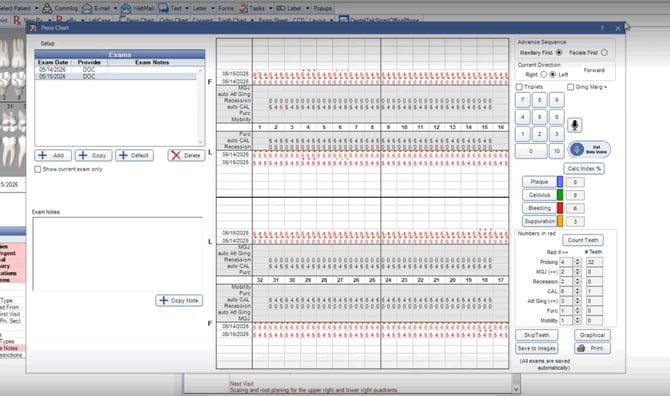This screenshot has width=670, height=396.
Task: Expand the Ging Marg dropdown arrow
Action: [605, 88]
